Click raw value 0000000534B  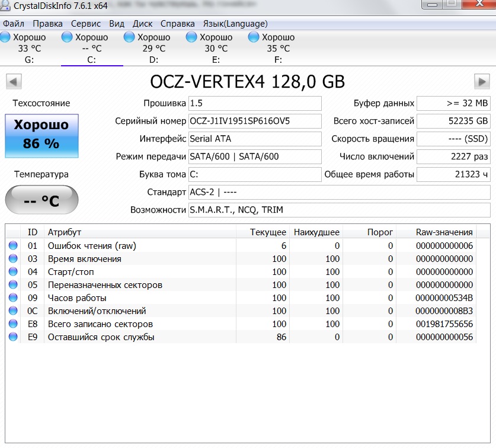tap(444, 298)
